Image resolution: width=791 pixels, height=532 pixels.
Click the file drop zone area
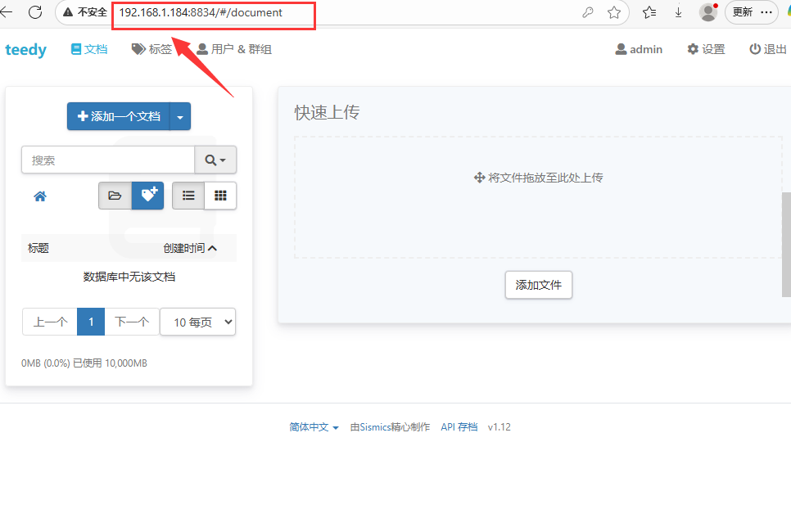click(x=538, y=197)
